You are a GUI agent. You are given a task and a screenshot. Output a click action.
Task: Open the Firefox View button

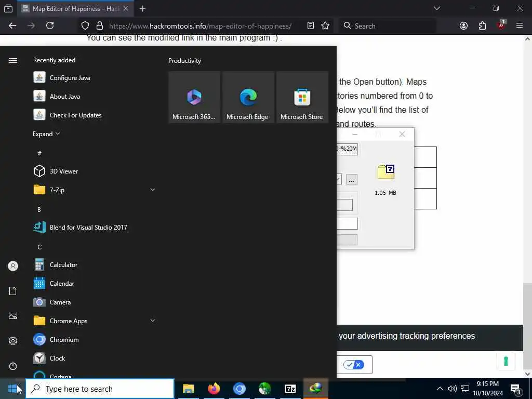pyautogui.click(x=8, y=8)
